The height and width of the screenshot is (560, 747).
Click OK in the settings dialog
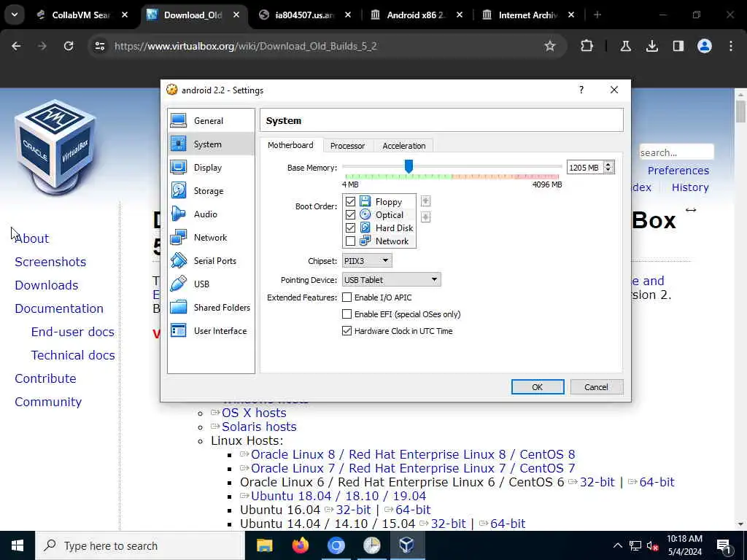tap(538, 387)
